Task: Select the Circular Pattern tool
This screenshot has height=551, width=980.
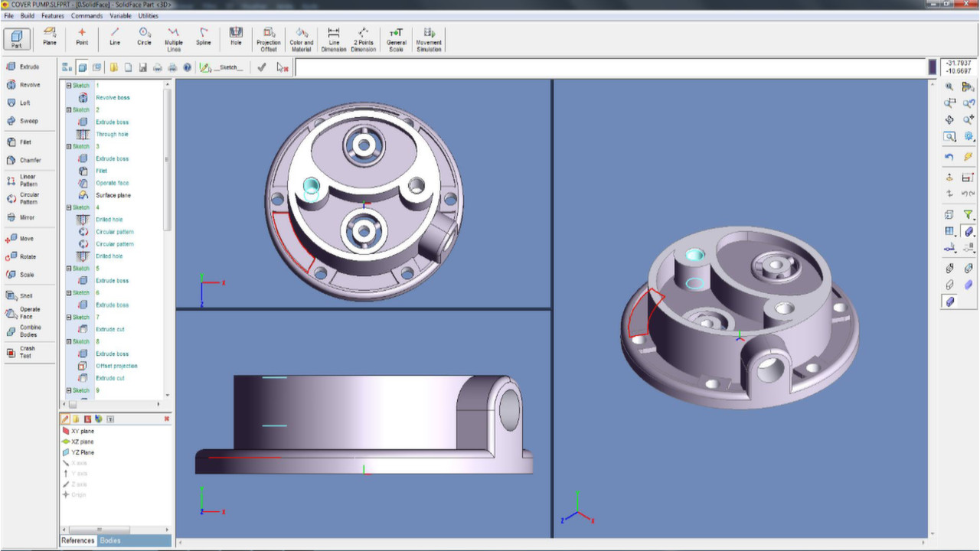Action: pos(28,197)
